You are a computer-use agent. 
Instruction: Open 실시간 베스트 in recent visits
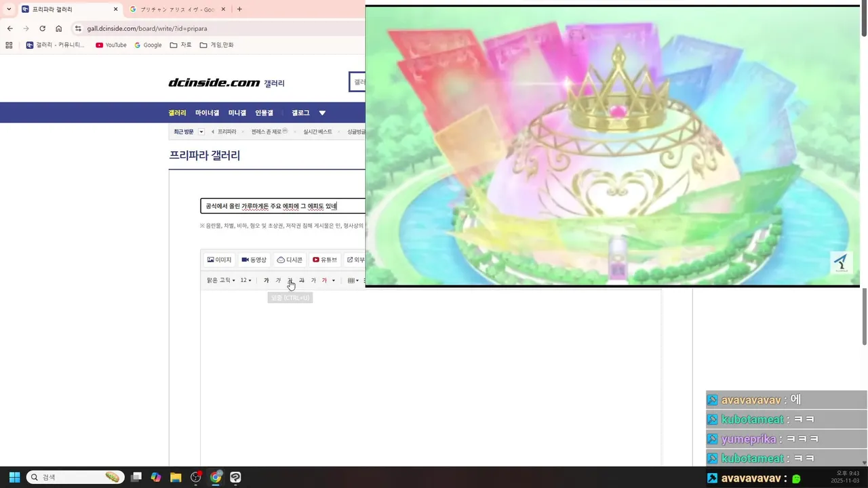318,132
